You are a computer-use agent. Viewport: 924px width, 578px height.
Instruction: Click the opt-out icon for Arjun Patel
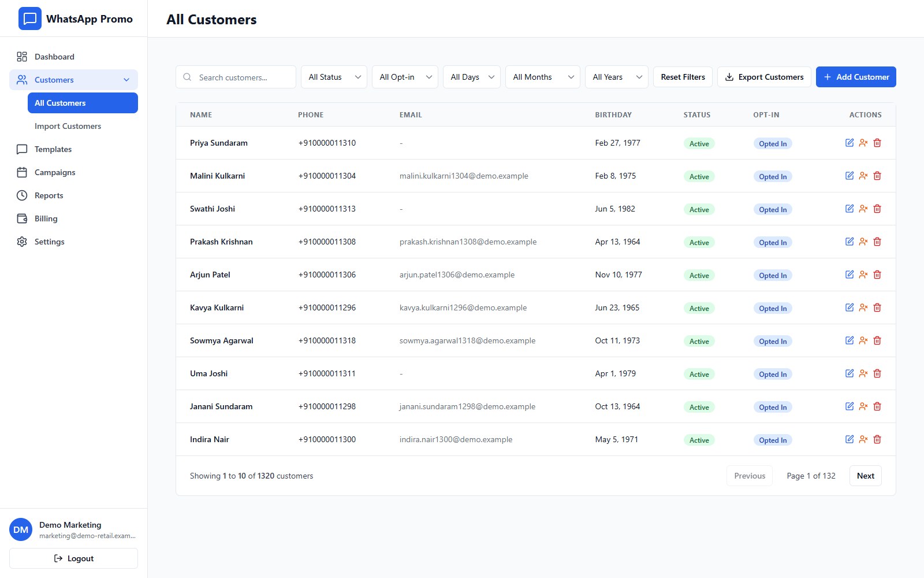click(x=863, y=275)
